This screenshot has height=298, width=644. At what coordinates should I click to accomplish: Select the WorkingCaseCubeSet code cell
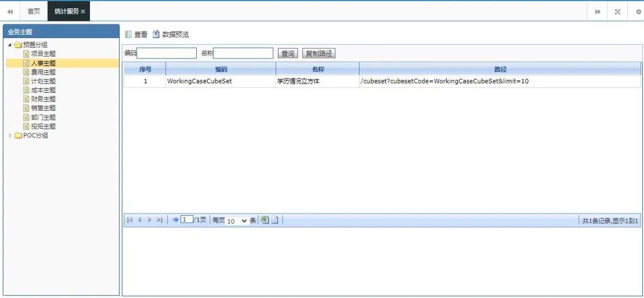click(x=221, y=81)
